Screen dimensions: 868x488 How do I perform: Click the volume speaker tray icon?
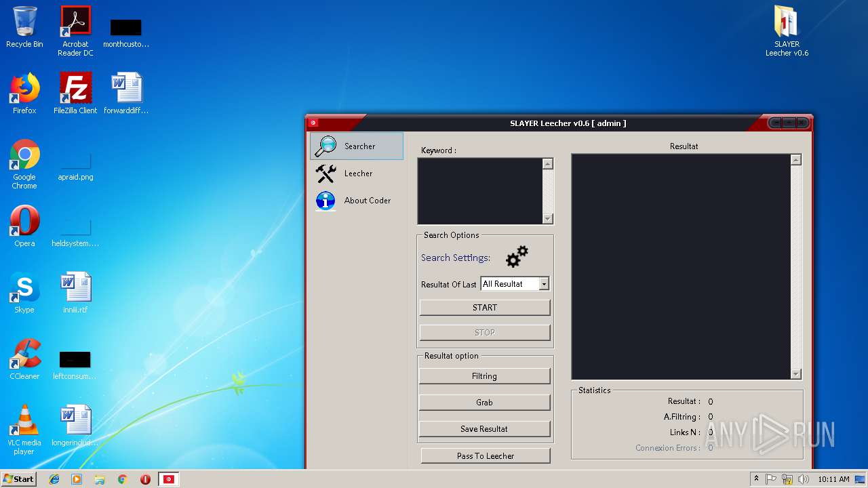(804, 479)
